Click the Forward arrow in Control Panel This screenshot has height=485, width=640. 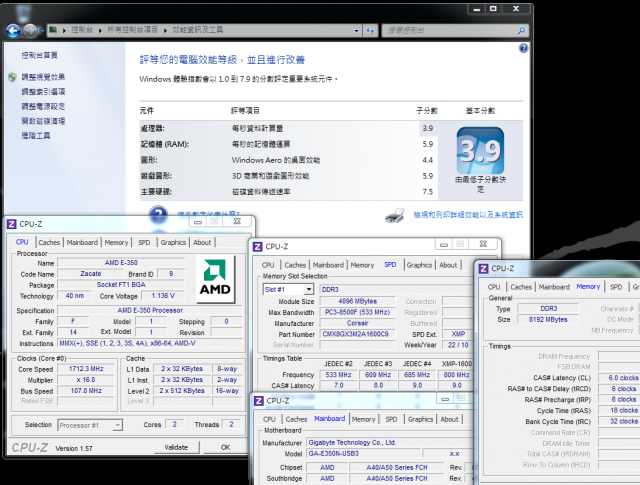tap(31, 30)
